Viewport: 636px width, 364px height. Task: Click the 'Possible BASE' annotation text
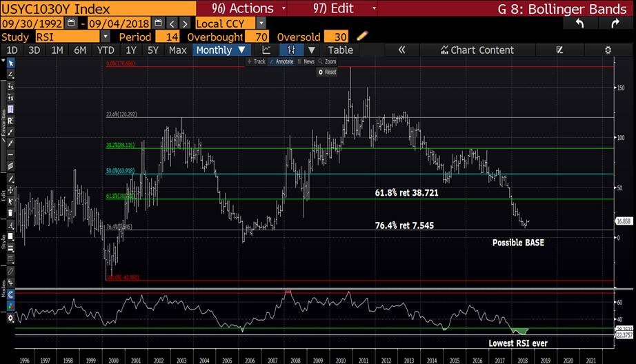click(518, 243)
